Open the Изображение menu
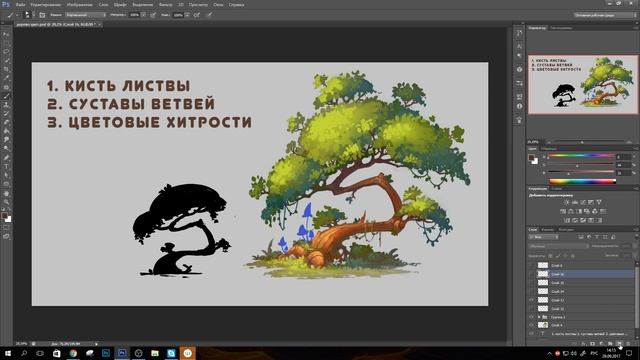The width and height of the screenshot is (640, 360). pyautogui.click(x=80, y=4)
